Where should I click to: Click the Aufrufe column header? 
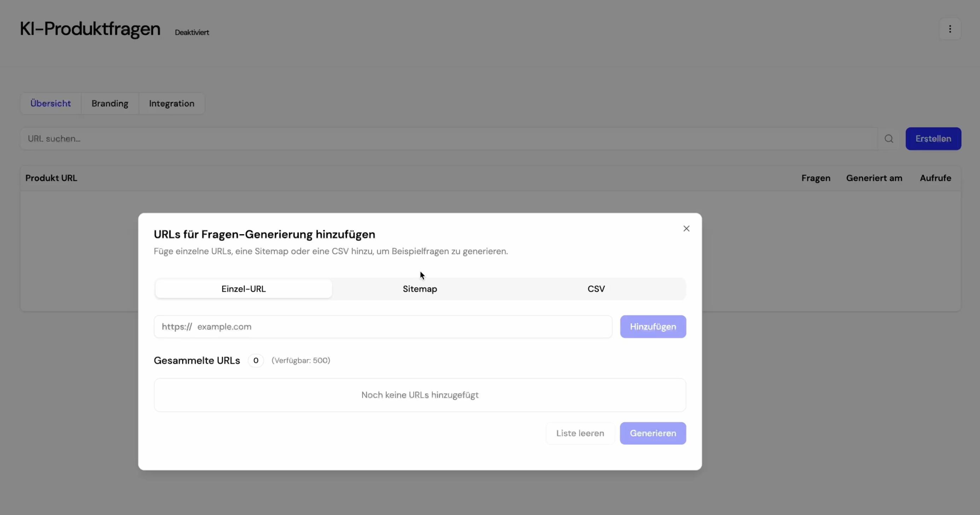(935, 178)
